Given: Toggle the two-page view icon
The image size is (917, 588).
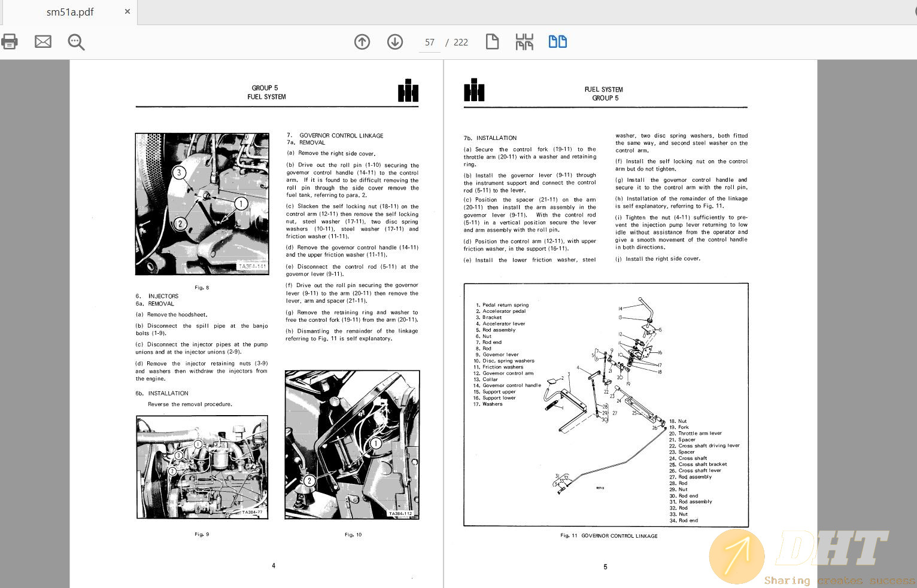Looking at the screenshot, I should [558, 42].
